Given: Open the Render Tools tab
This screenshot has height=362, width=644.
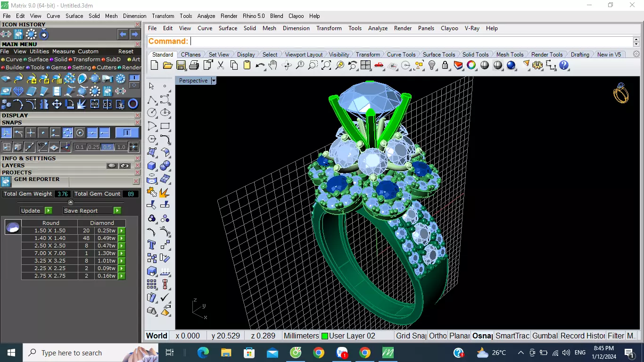Looking at the screenshot, I should (x=547, y=55).
